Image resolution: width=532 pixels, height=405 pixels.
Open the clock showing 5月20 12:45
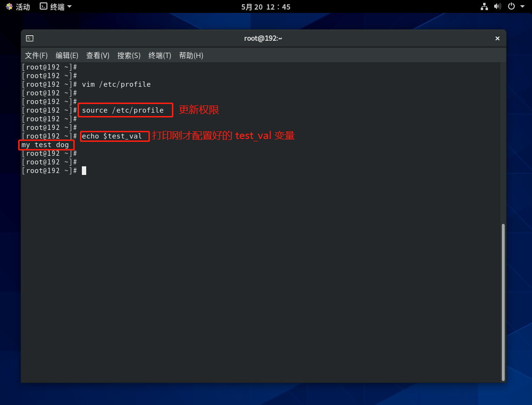266,7
